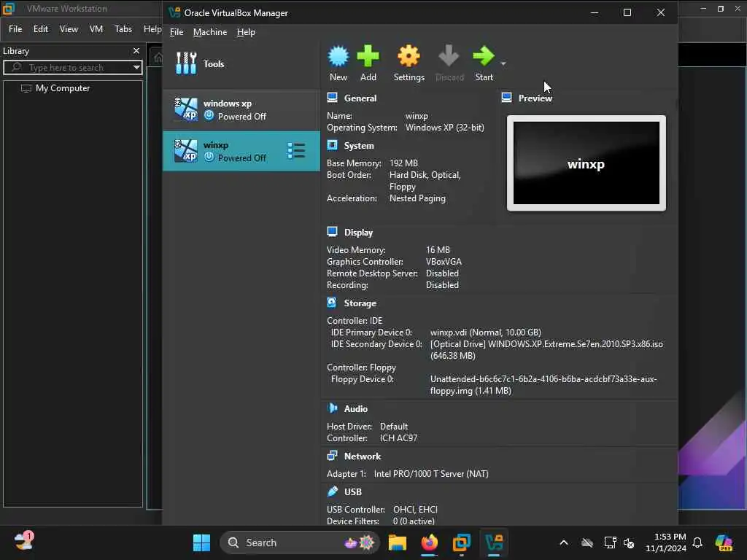
Task: Click the '192 MB' base memory value
Action: click(403, 163)
